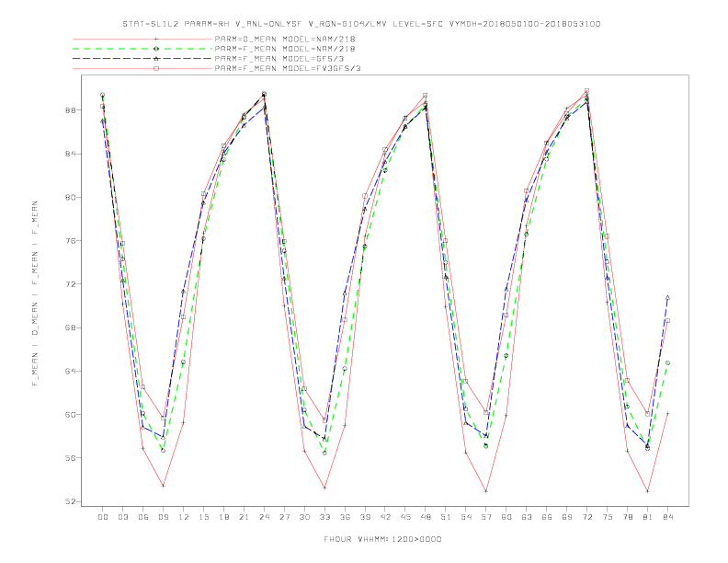Click the blue triangle data point at hour 84
The height and width of the screenshot is (563, 728).
(x=667, y=297)
